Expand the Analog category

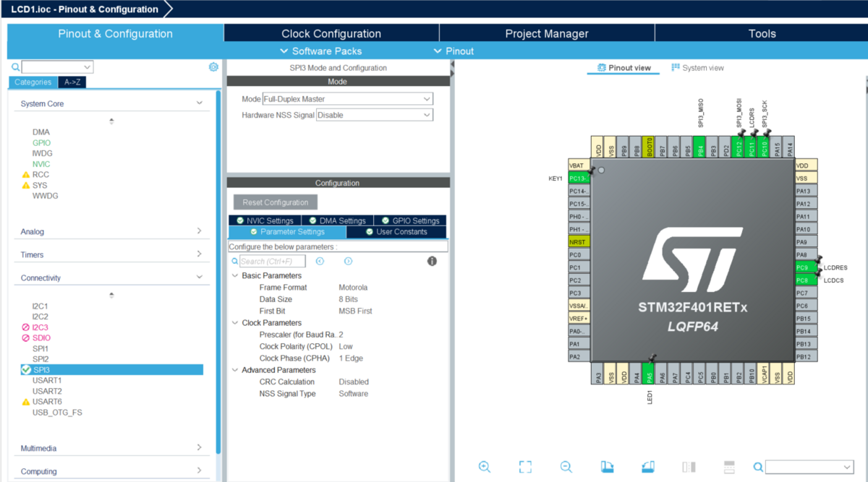200,231
